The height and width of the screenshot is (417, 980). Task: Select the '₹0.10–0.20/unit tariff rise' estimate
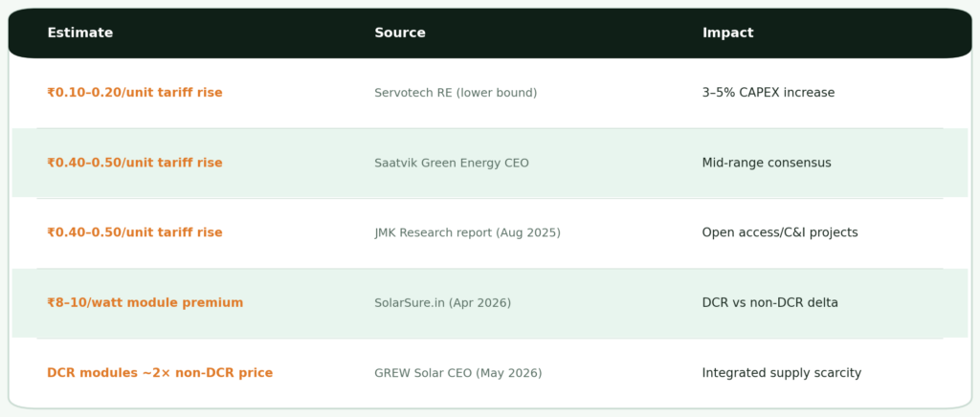pos(134,93)
